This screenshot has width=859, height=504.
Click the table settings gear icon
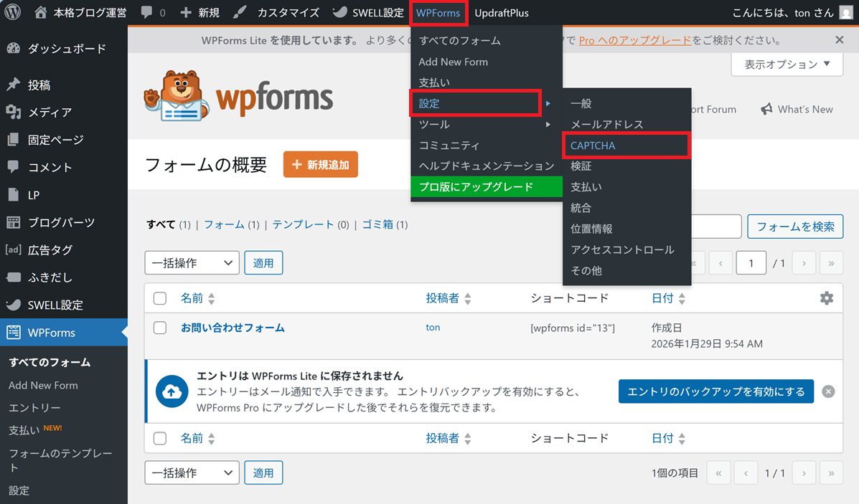827,298
